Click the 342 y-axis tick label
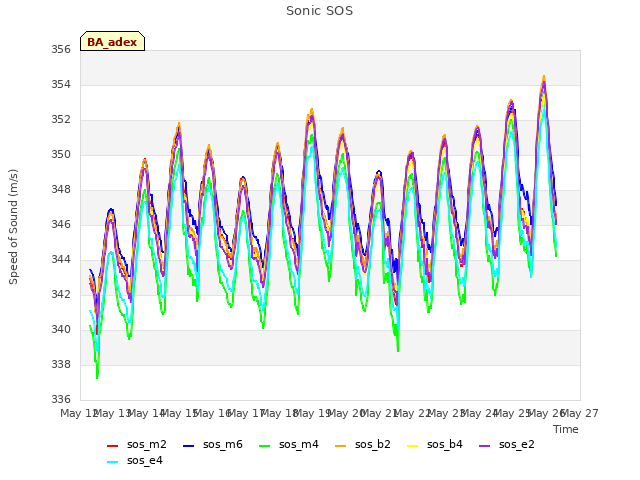Screen dimensions: 640x480 [x=61, y=294]
